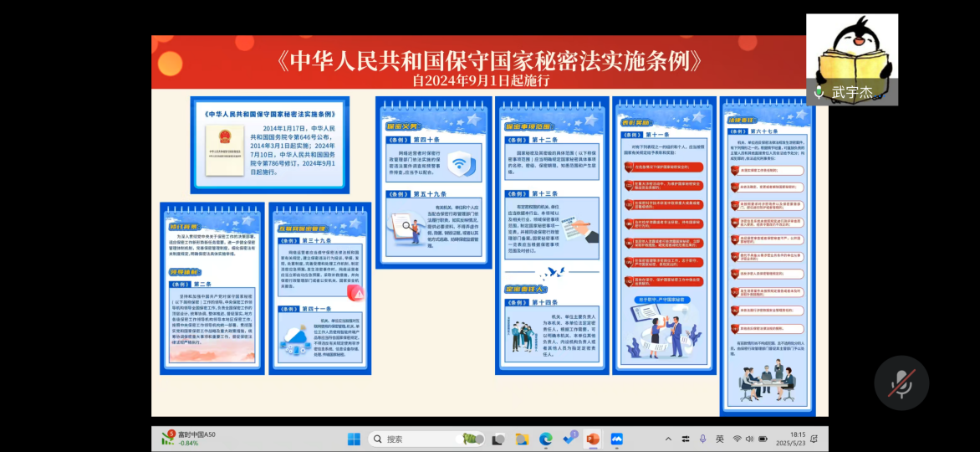
Task: Launch Microsoft Edge from the taskbar
Action: click(x=546, y=439)
